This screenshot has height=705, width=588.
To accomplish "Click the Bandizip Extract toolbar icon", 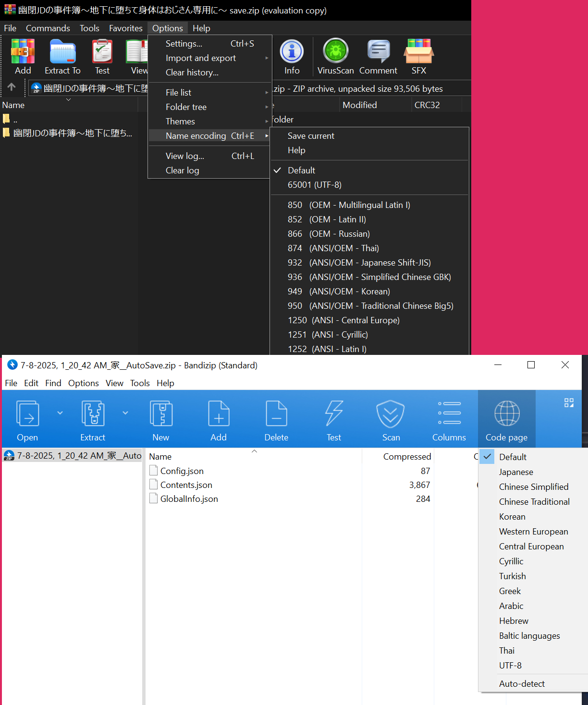I will point(93,413).
